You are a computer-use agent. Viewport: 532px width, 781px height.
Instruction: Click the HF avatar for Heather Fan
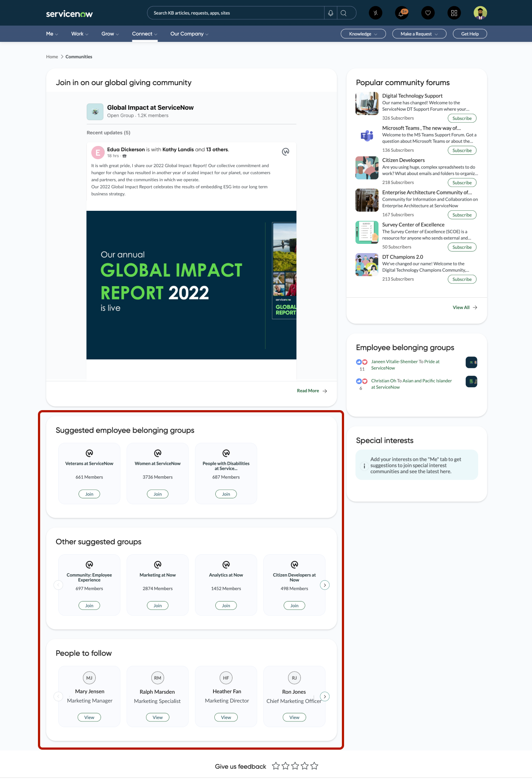tap(226, 678)
